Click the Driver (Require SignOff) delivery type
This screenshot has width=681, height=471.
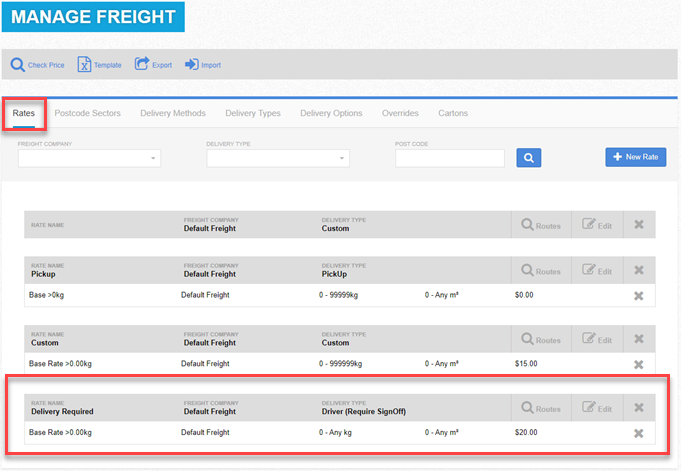(364, 411)
